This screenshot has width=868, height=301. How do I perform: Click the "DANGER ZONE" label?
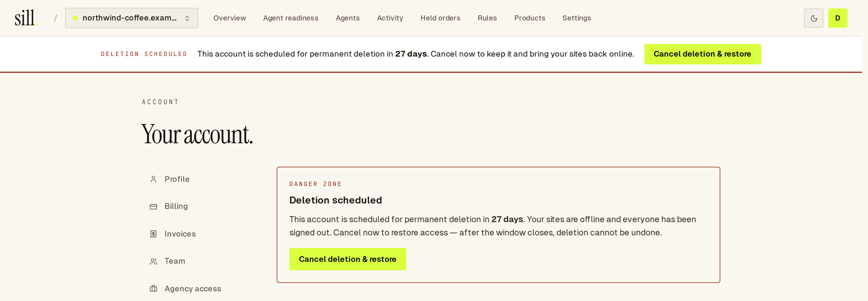point(315,184)
